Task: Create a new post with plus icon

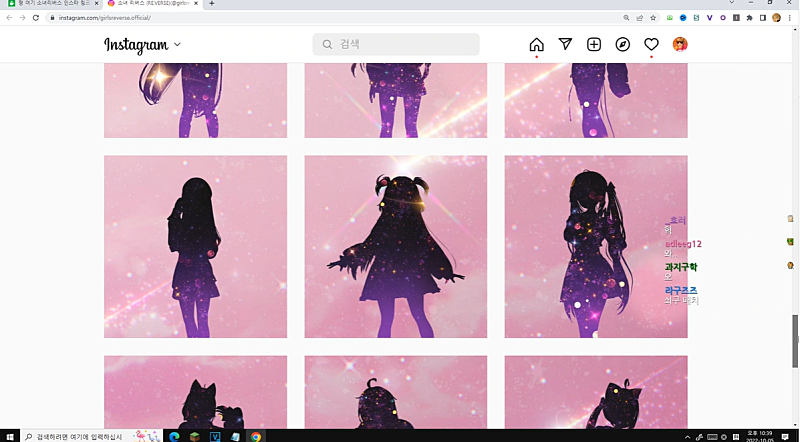Action: pos(594,44)
